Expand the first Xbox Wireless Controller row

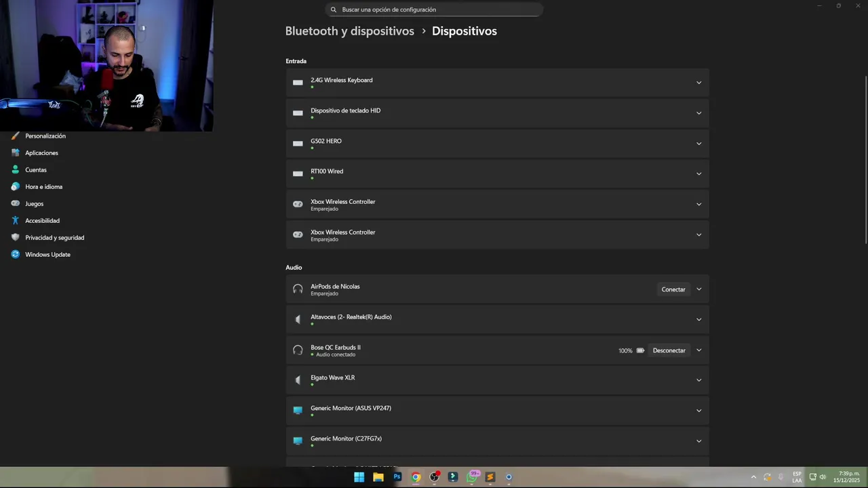tap(698, 204)
